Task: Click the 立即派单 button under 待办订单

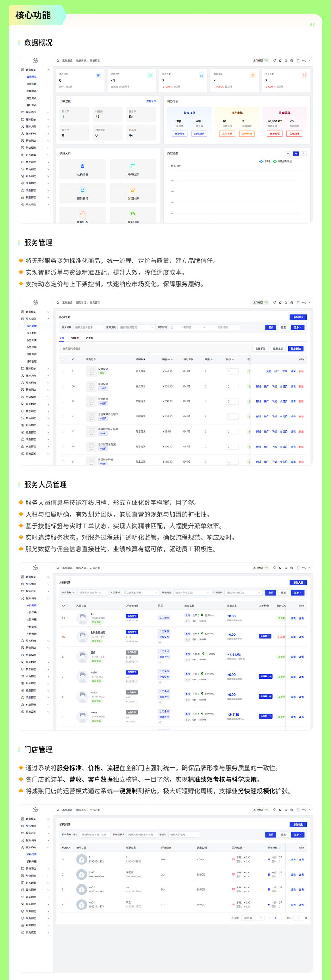Action: point(179,133)
